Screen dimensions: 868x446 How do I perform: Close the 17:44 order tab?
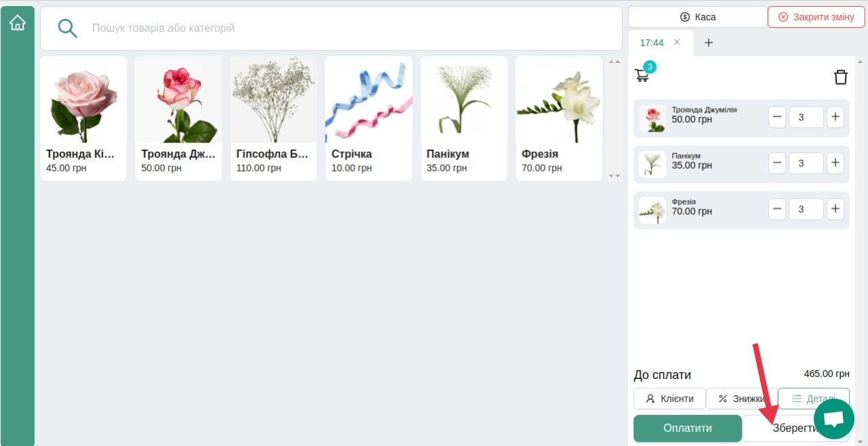click(x=677, y=42)
